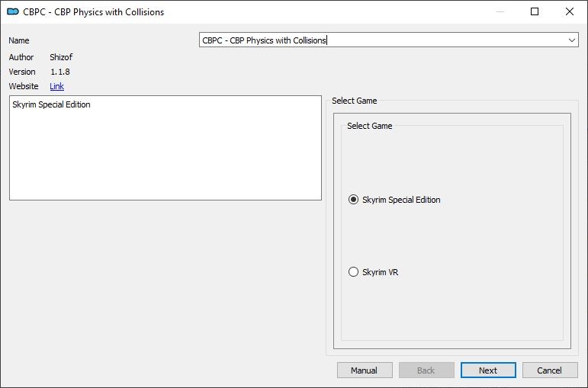Click the greyed-out Back button
This screenshot has width=588, height=388.
click(x=426, y=370)
